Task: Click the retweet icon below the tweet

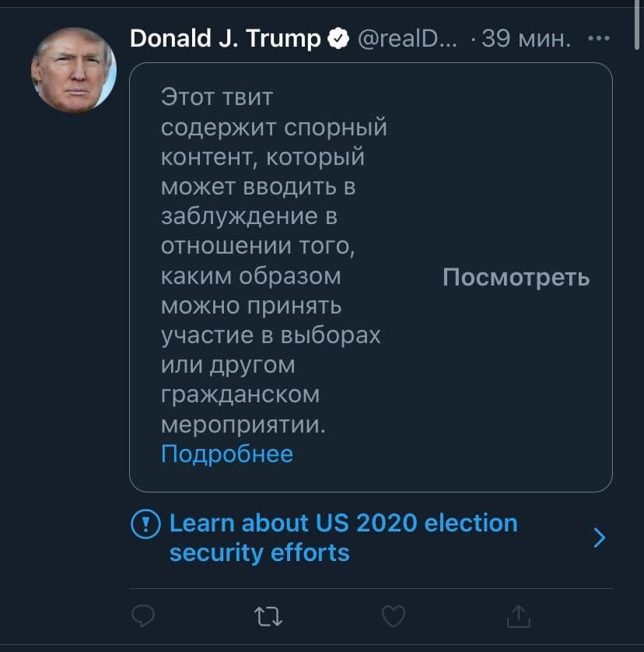Action: pyautogui.click(x=268, y=617)
